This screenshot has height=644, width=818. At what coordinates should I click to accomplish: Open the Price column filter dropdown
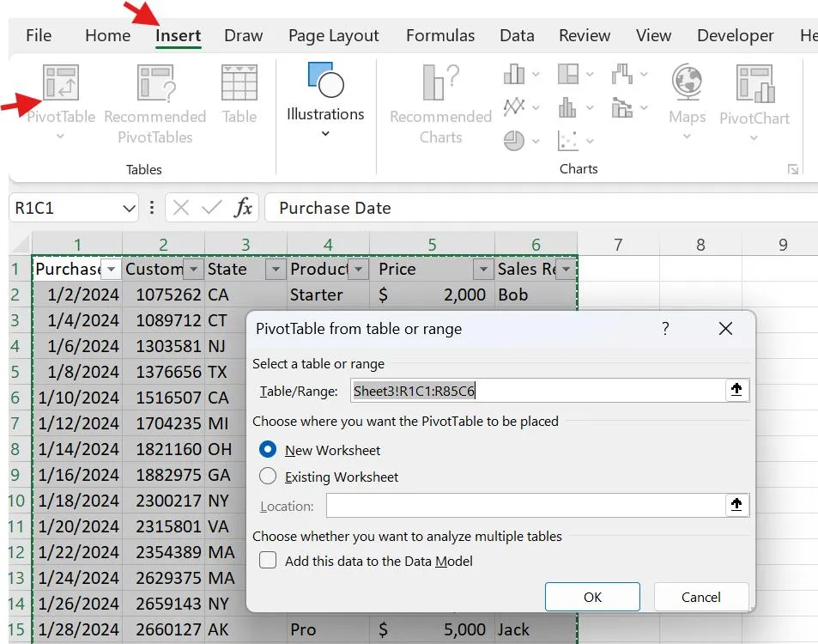[x=483, y=270]
